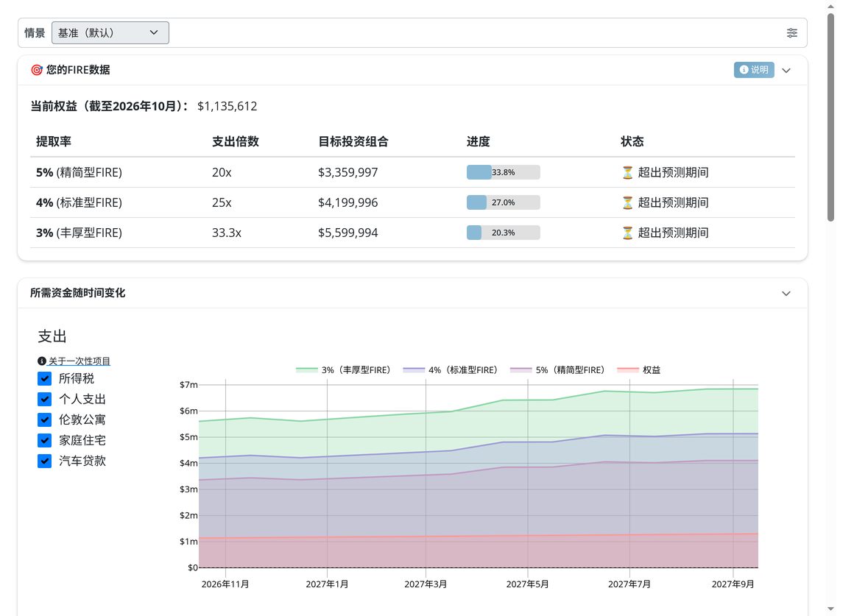
Task: Open the scenario settings sliders icon
Action: point(792,32)
